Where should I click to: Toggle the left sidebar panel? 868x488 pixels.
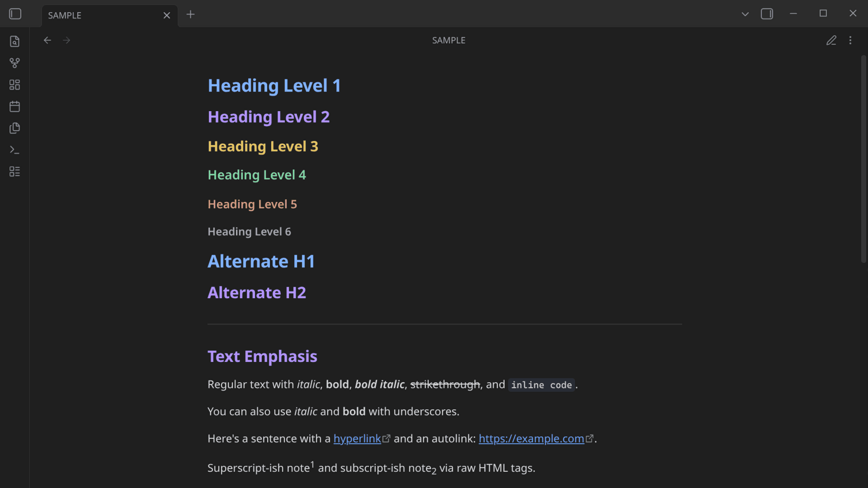(x=15, y=14)
